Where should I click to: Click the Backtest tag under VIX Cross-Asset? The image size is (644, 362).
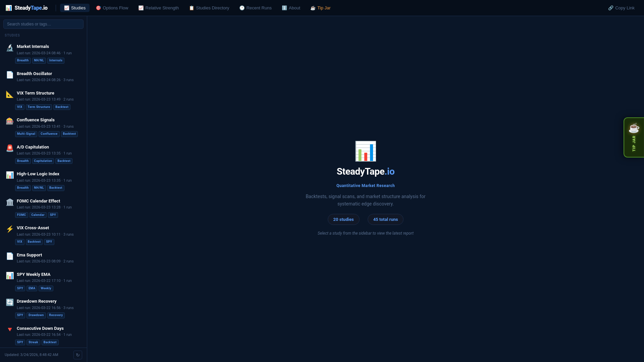(34, 242)
